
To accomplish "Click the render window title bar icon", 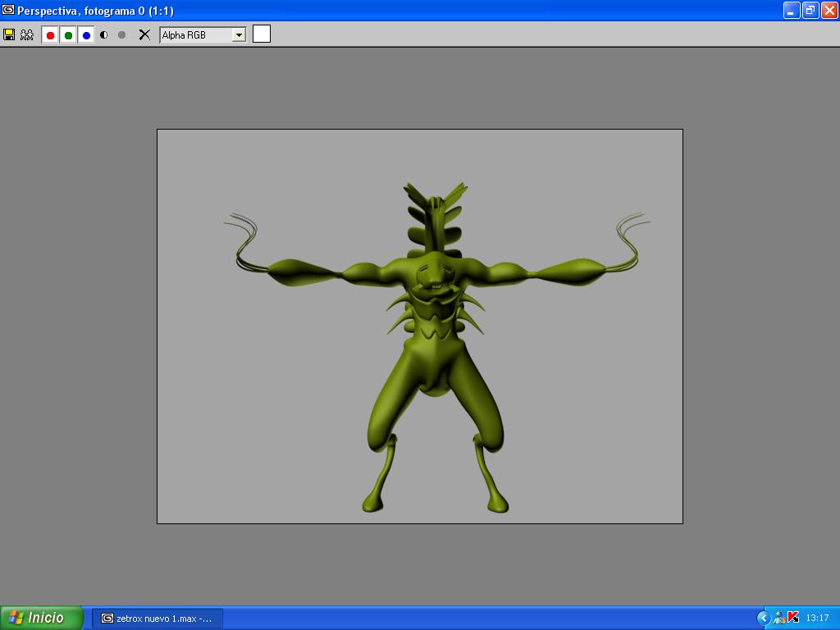I will (x=8, y=10).
